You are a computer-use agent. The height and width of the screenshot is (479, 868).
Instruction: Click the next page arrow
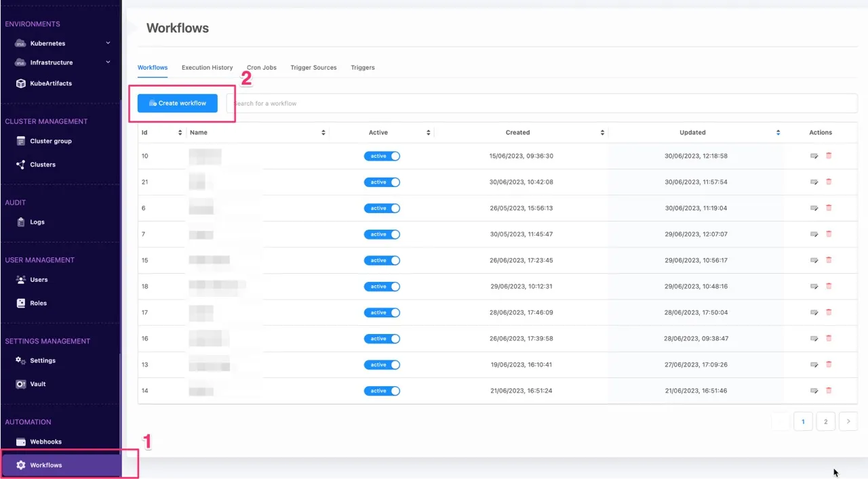(848, 421)
